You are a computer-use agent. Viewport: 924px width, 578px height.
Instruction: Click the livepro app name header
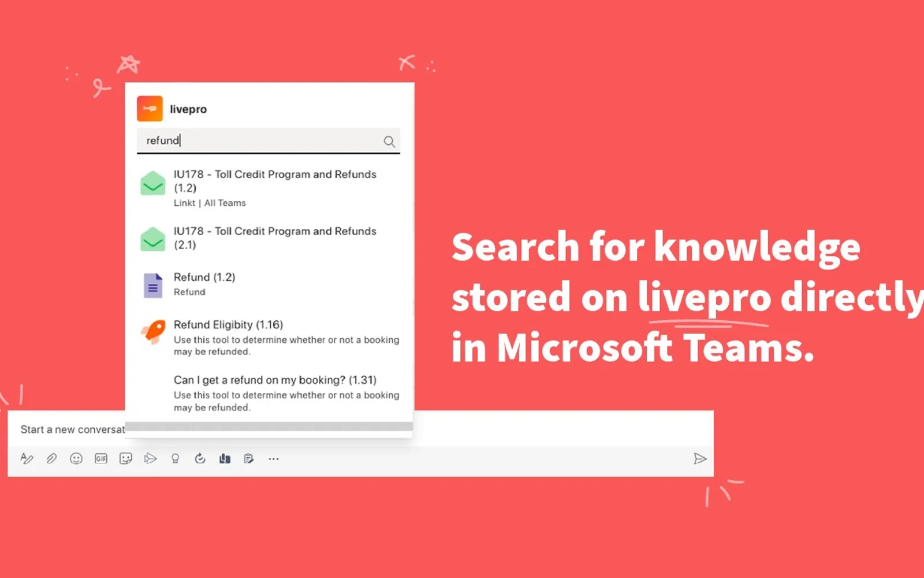[188, 109]
